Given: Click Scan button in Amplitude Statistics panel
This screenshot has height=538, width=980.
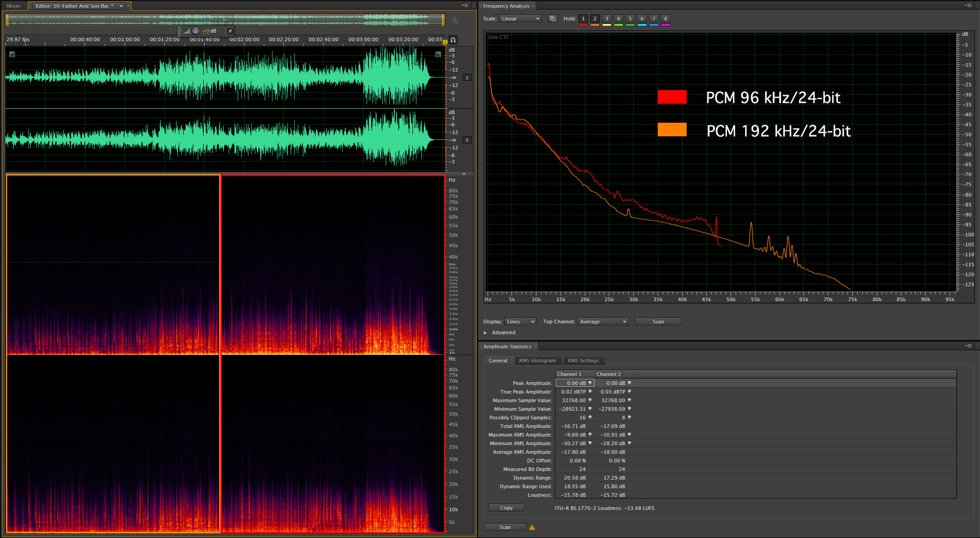Looking at the screenshot, I should pyautogui.click(x=505, y=527).
